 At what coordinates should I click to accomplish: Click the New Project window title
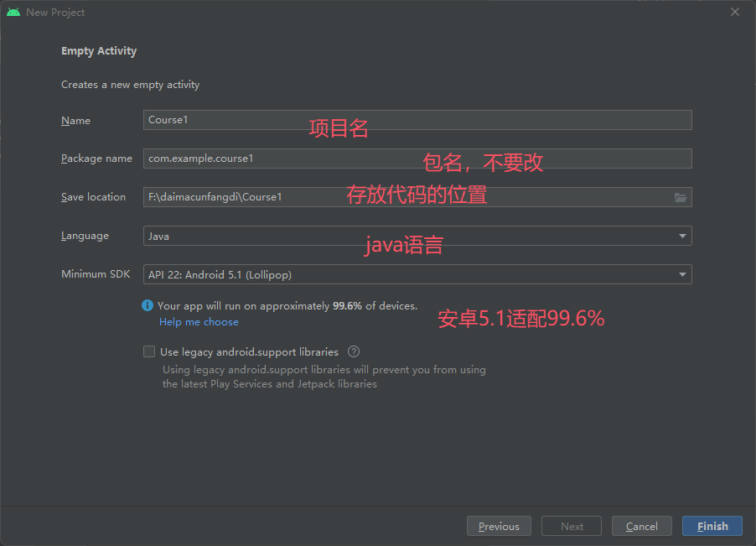pyautogui.click(x=55, y=13)
